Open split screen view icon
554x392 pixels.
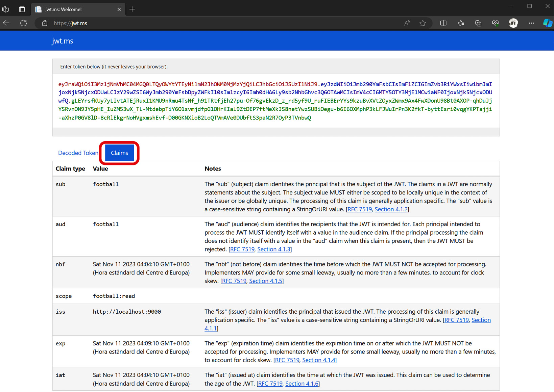[443, 23]
